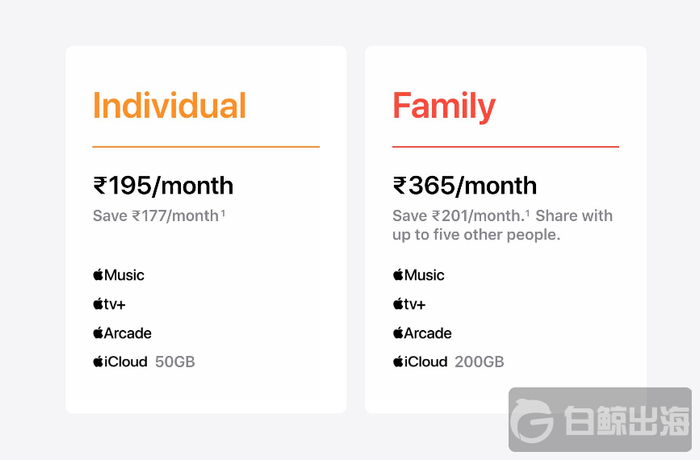Click the red divider under Family
Viewport: 700px width, 460px height.
point(505,147)
